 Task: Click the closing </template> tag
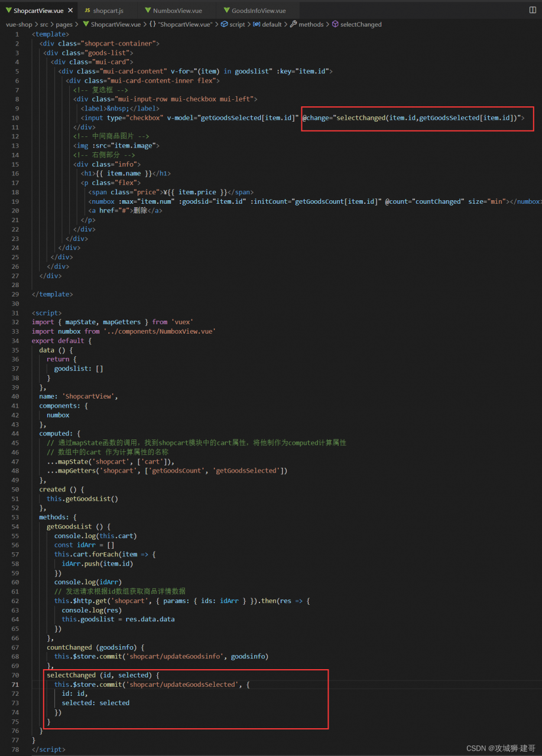click(x=53, y=294)
